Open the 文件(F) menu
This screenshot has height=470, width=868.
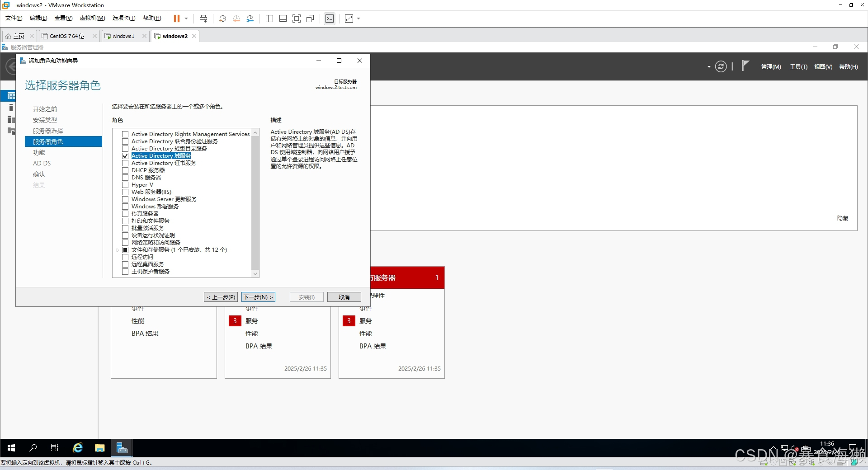click(14, 18)
